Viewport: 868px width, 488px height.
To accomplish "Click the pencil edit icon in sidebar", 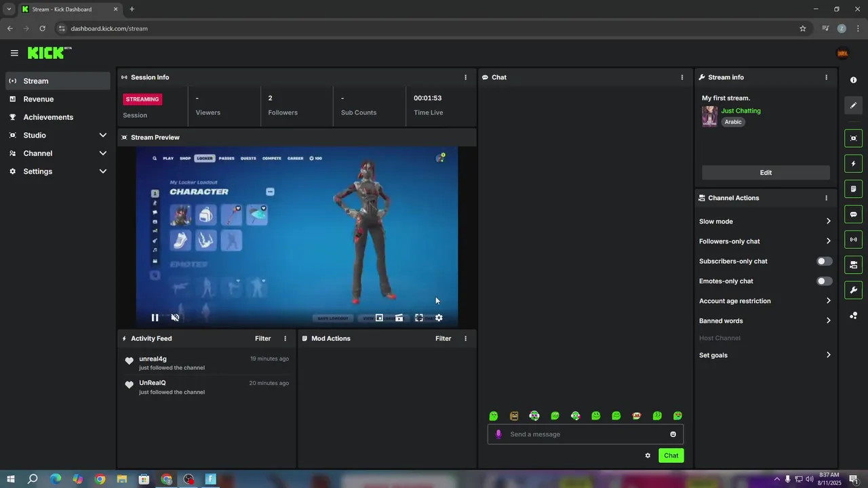I will click(x=853, y=105).
